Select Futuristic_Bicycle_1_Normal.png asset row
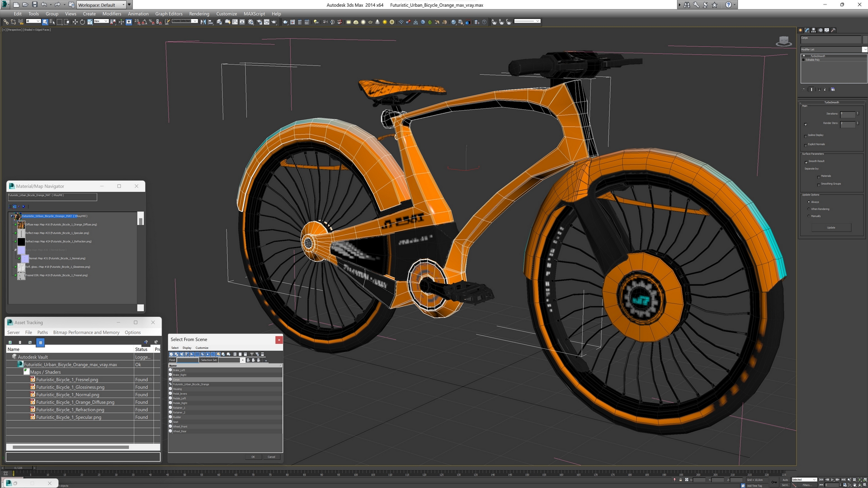 (68, 394)
